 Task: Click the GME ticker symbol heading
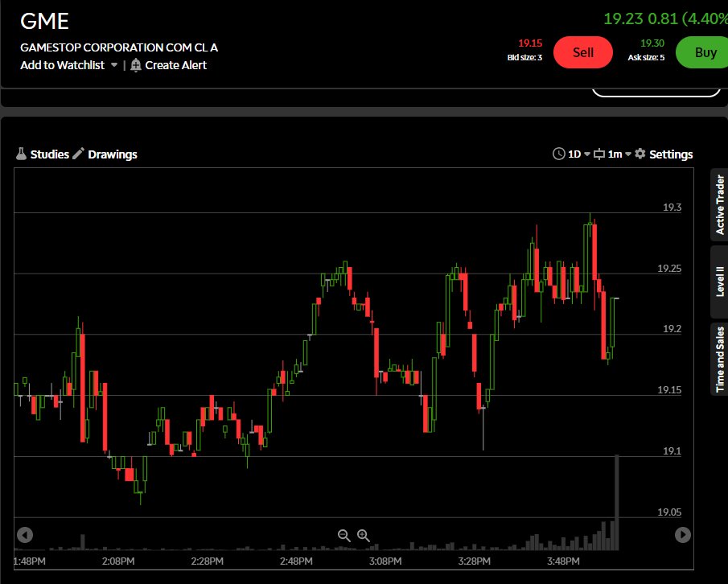44,22
